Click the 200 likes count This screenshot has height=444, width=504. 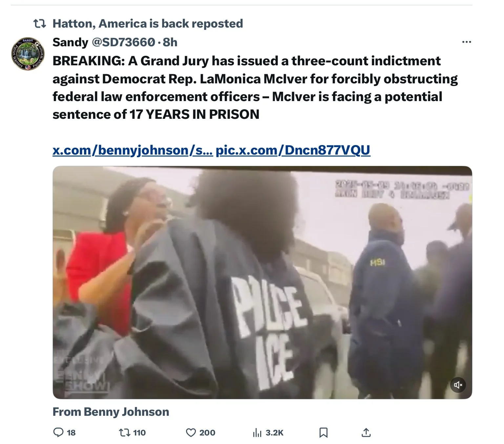(207, 433)
